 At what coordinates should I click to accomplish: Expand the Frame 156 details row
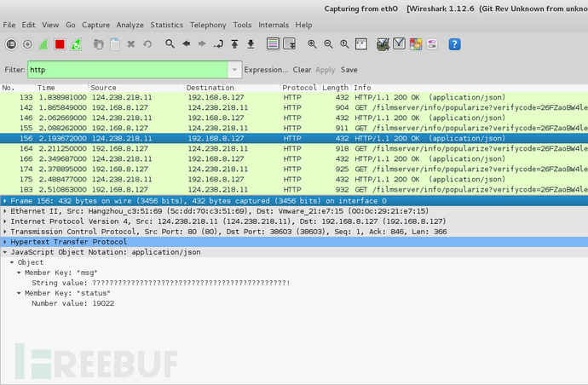(x=5, y=201)
